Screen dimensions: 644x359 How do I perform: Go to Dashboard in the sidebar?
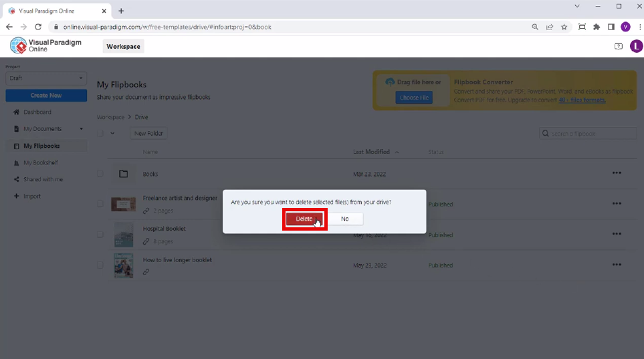pos(37,112)
